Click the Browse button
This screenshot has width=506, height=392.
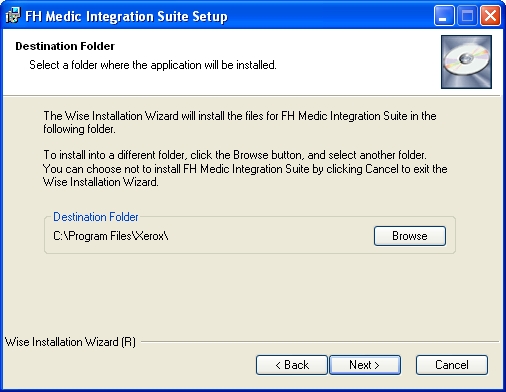coord(410,236)
